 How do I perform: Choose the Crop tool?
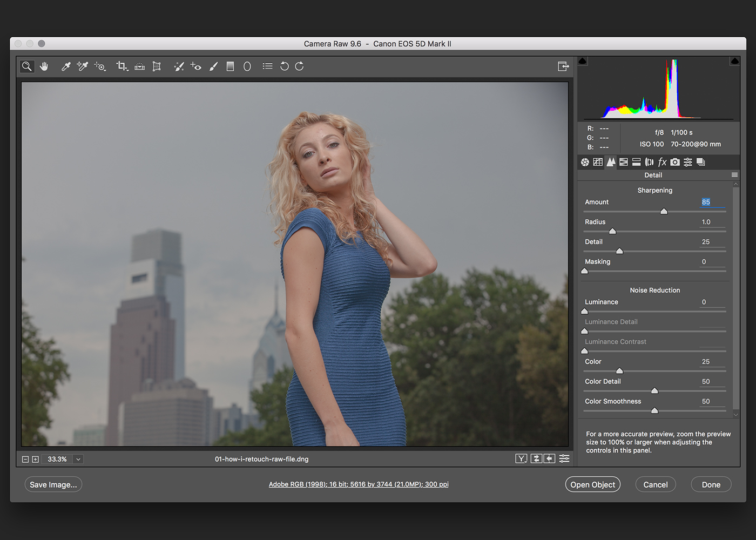(122, 66)
